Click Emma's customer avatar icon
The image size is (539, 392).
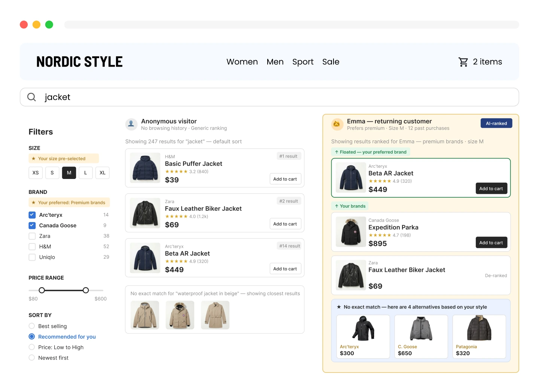click(x=337, y=124)
